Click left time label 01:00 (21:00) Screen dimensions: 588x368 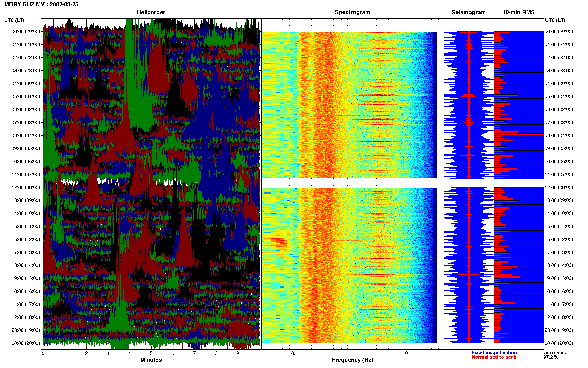pyautogui.click(x=26, y=45)
